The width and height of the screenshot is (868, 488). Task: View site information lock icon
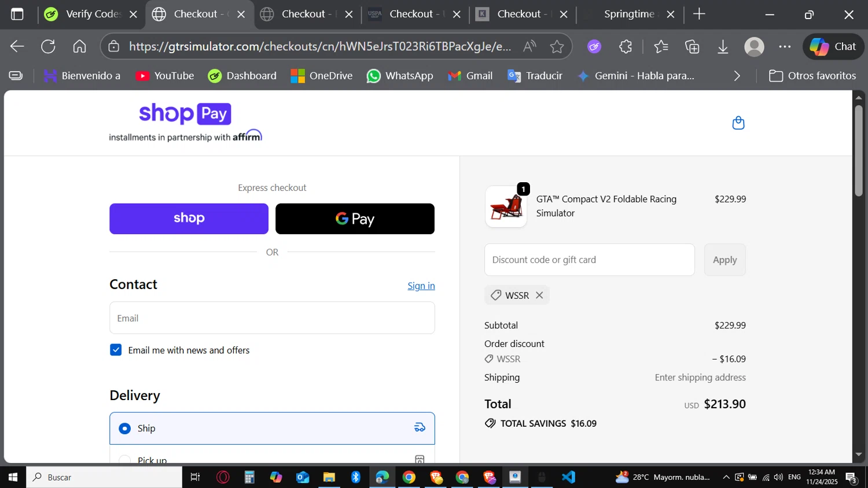pos(114,46)
